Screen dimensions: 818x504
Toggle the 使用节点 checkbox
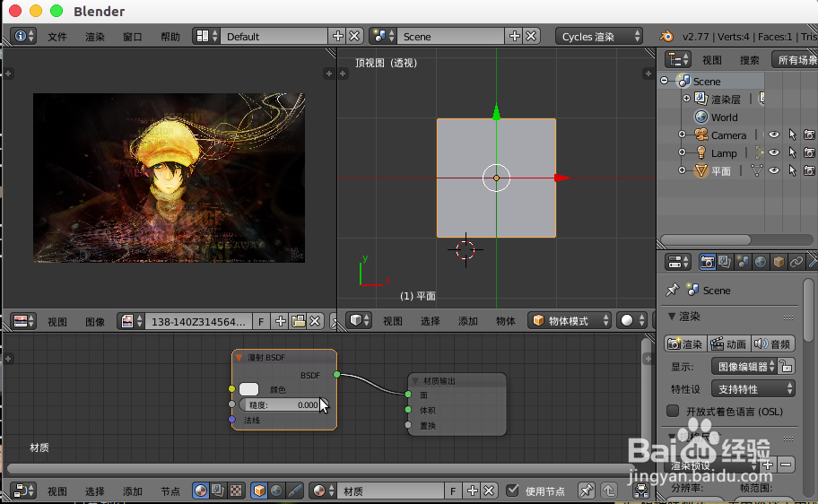point(513,490)
